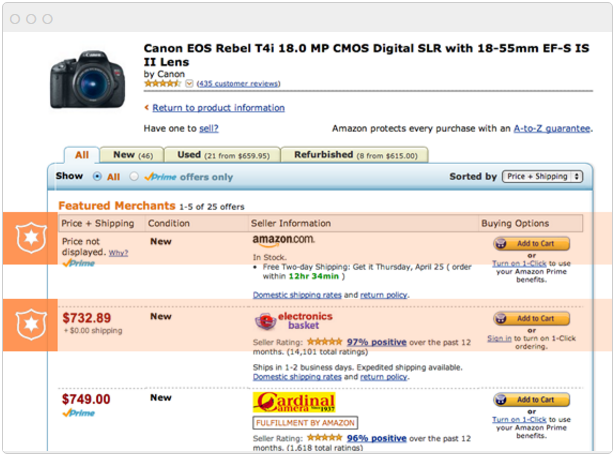Click the Cardinal Camera seller logo
Screen dimensions: 615x456
tap(293, 402)
